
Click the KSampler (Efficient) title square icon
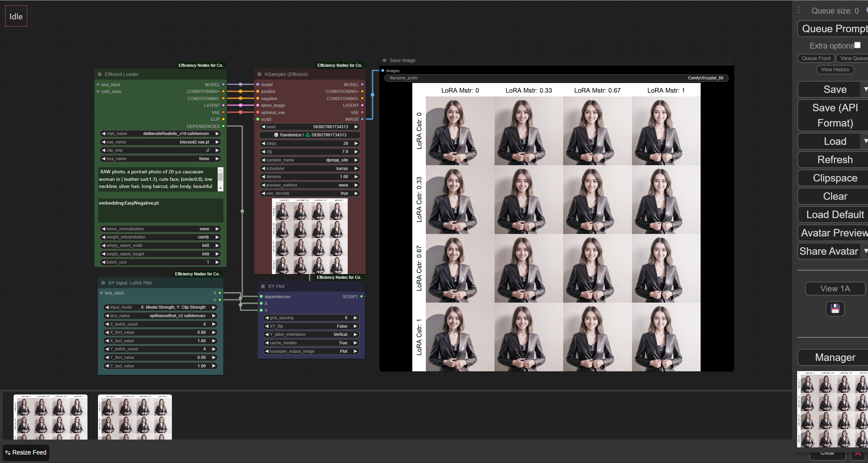tap(259, 74)
